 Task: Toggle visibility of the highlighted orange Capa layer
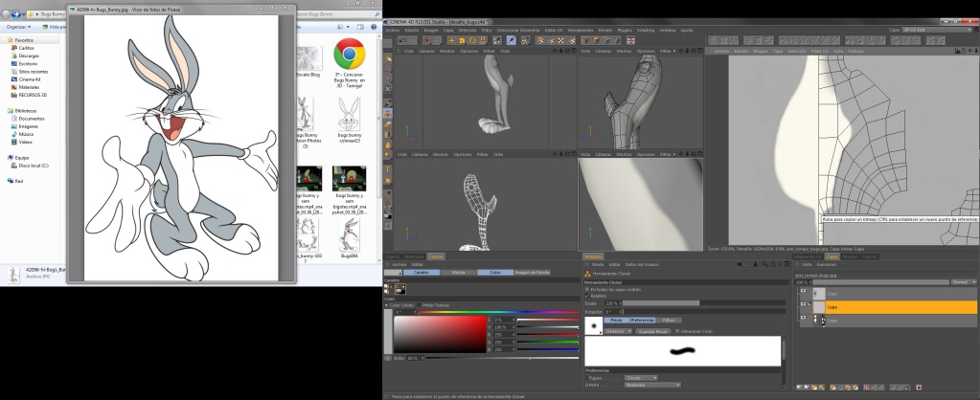pyautogui.click(x=803, y=306)
